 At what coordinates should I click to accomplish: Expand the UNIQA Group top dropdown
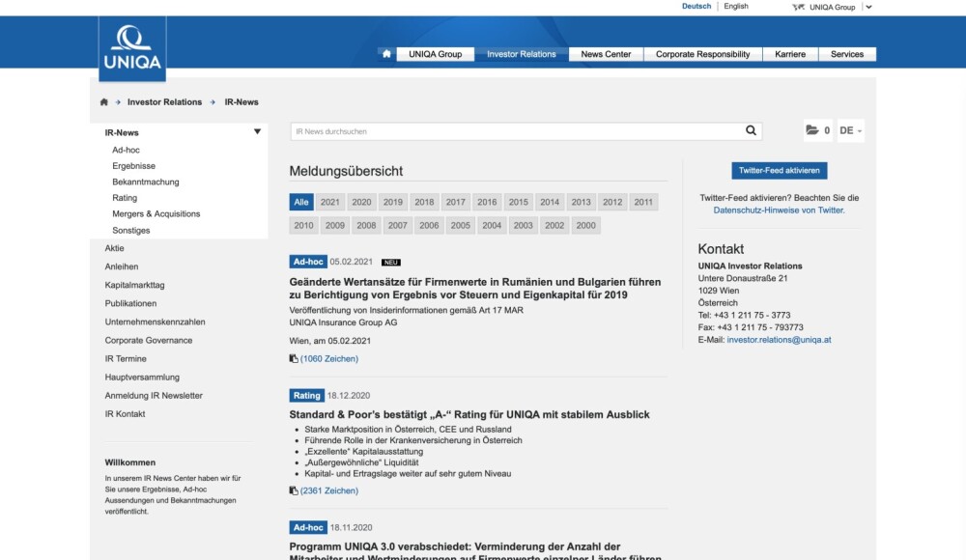pos(868,7)
